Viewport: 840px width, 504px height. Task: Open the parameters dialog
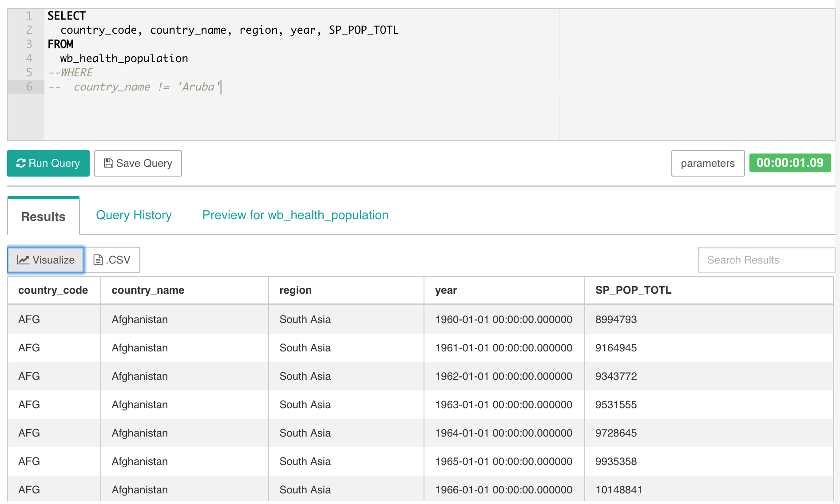pos(707,163)
